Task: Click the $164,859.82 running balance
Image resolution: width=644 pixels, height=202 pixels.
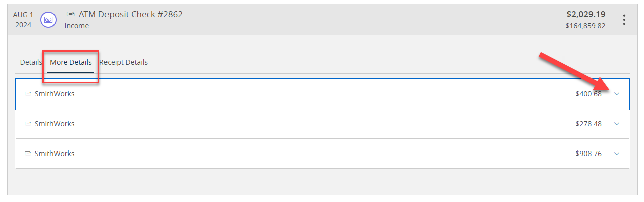Action: click(585, 26)
